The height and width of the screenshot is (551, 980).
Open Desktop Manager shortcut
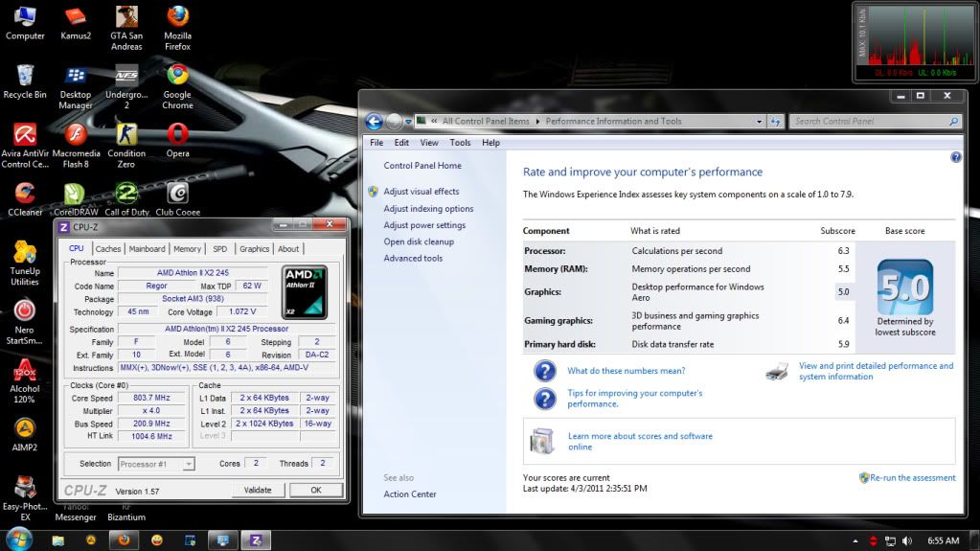(x=76, y=87)
